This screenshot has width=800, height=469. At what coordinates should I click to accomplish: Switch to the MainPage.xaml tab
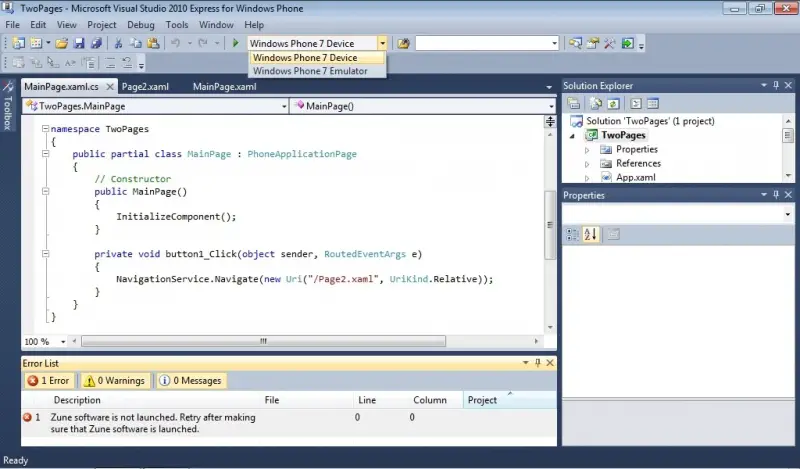[x=224, y=87]
